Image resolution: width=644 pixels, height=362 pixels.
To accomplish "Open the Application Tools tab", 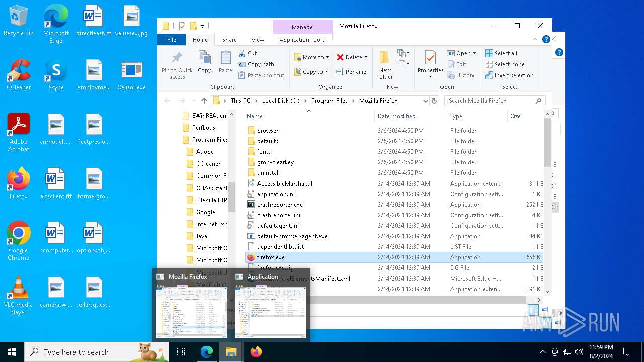I will coord(302,40).
